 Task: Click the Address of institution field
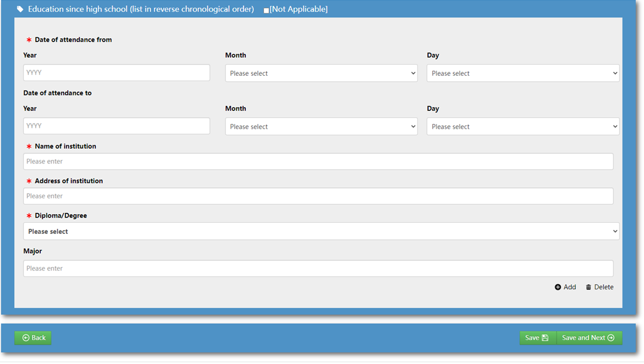click(318, 196)
